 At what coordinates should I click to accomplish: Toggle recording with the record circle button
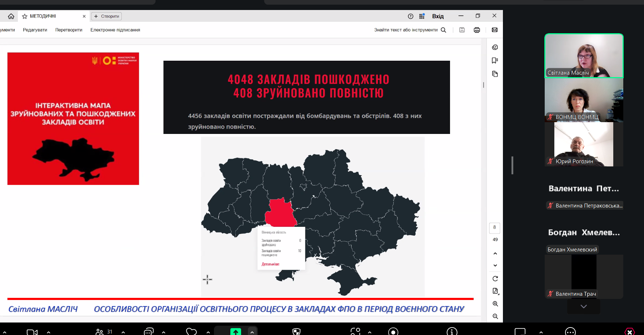pyautogui.click(x=393, y=332)
